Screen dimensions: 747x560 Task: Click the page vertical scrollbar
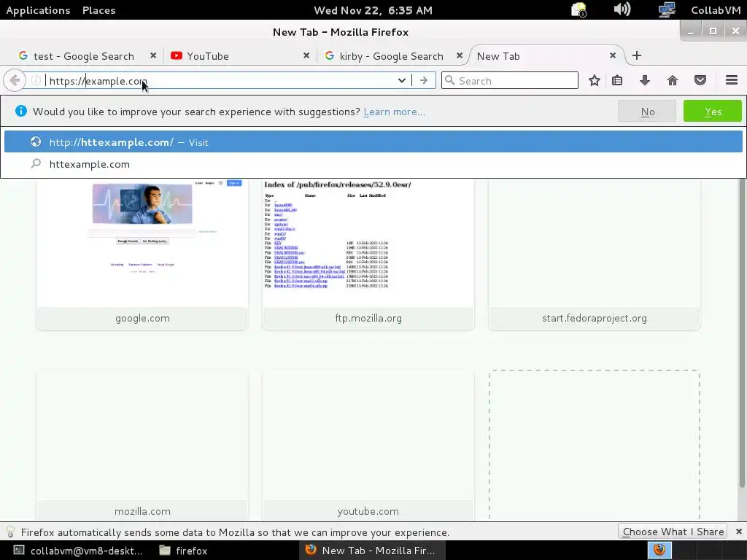pos(742,333)
